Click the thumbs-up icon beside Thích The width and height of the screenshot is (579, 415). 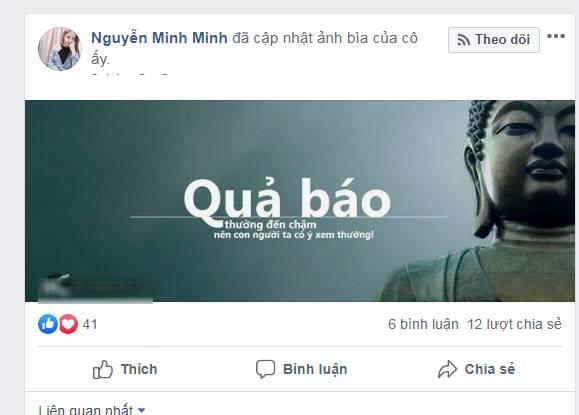102,369
